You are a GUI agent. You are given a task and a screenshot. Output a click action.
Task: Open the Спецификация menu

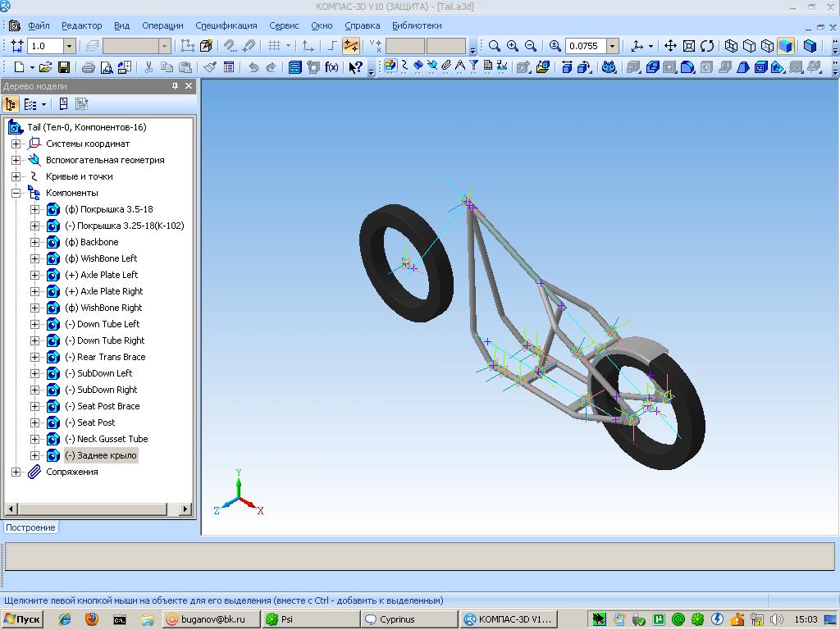click(x=226, y=25)
